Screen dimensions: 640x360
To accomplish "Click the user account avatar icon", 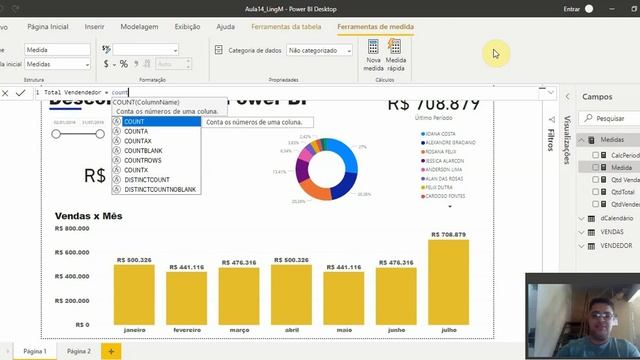I will click(589, 9).
